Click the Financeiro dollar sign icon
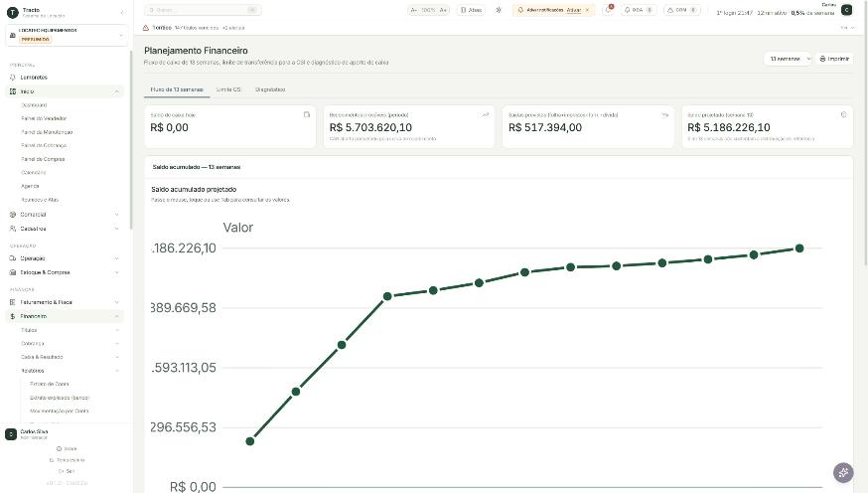This screenshot has height=493, width=868. (x=13, y=316)
